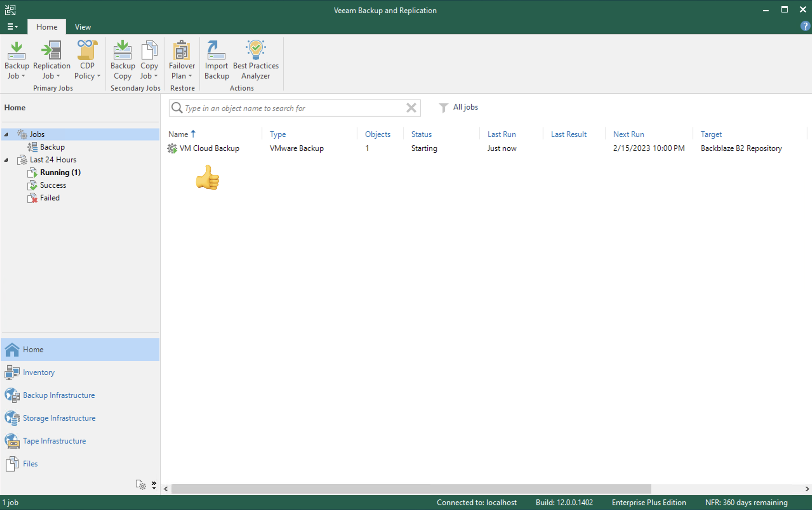Open the Backup Infrastructure view
The width and height of the screenshot is (812, 510).
[80, 395]
